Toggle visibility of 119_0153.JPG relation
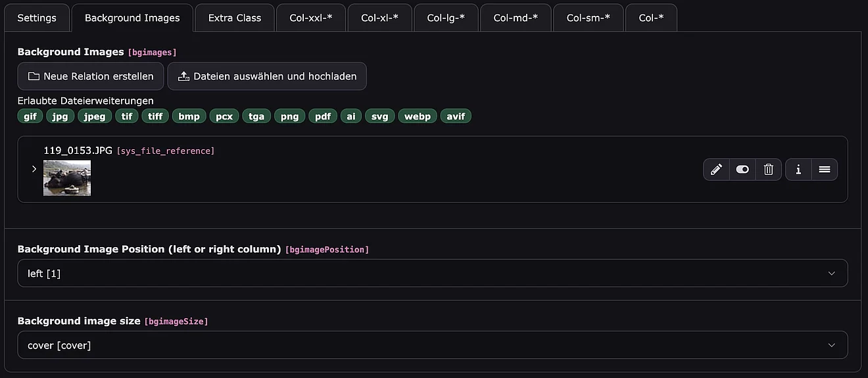868x378 pixels. pos(742,170)
